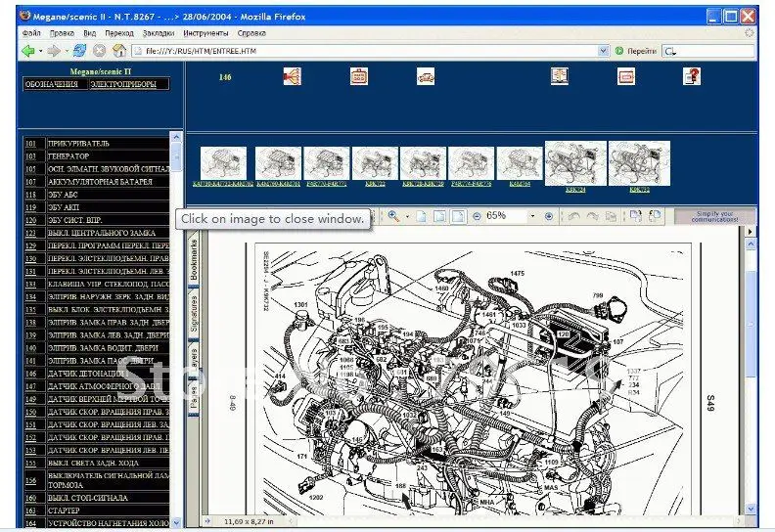The height and width of the screenshot is (532, 775).
Task: Select СТАРТЕР entry in list
Action: tap(96, 510)
